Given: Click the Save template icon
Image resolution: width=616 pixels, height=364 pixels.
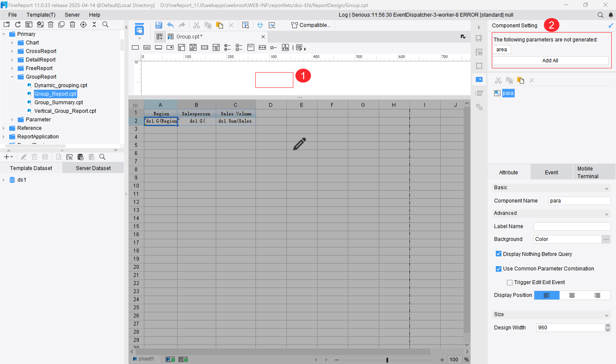Looking at the screenshot, I should pos(159,25).
